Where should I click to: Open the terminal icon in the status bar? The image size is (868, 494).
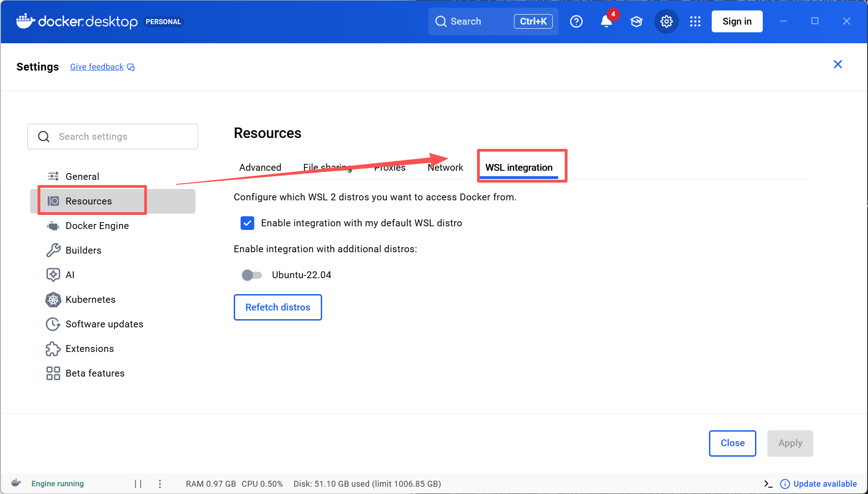pyautogui.click(x=768, y=484)
